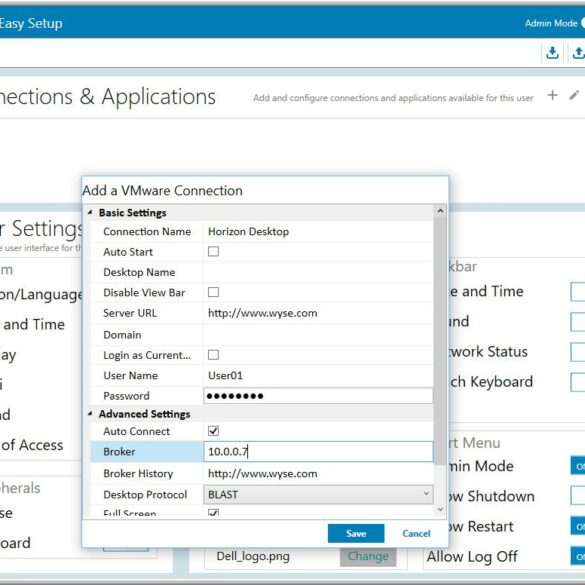Click the Connections & Applications heading

pos(107,97)
